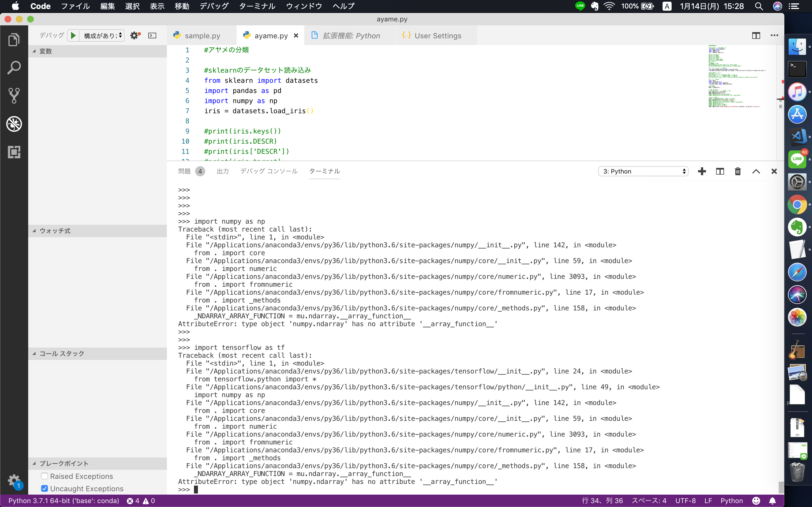Split the terminal panel
Viewport: 812px width, 507px height.
[x=720, y=171]
